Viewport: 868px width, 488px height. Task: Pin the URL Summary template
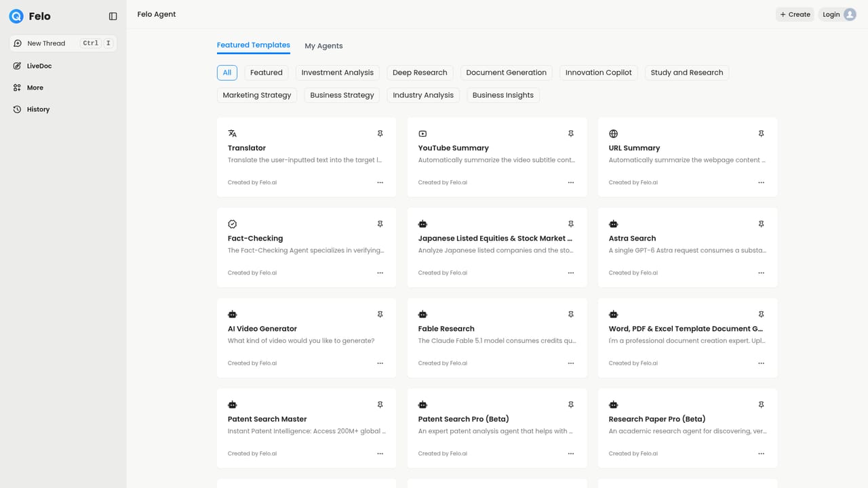(762, 134)
